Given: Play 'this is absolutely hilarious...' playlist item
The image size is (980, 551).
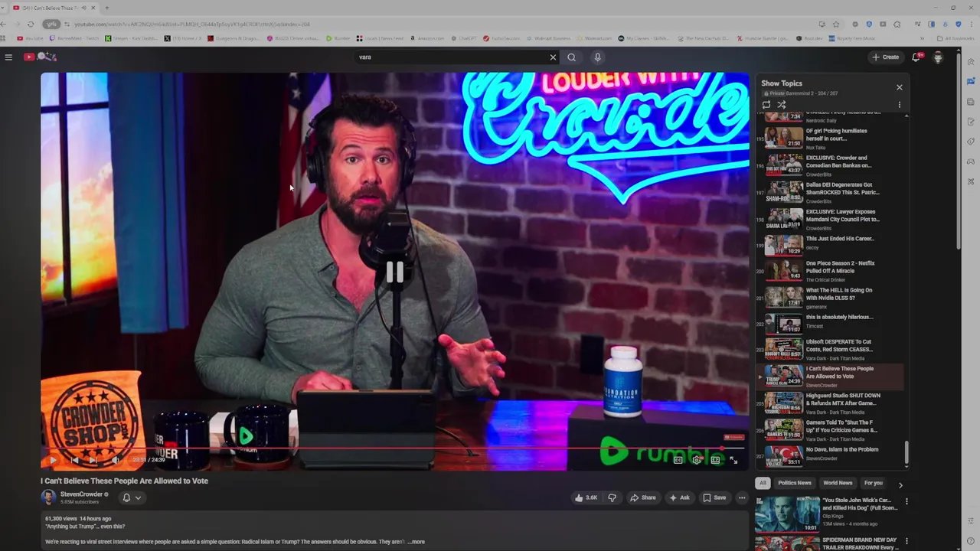Looking at the screenshot, I should [831, 324].
